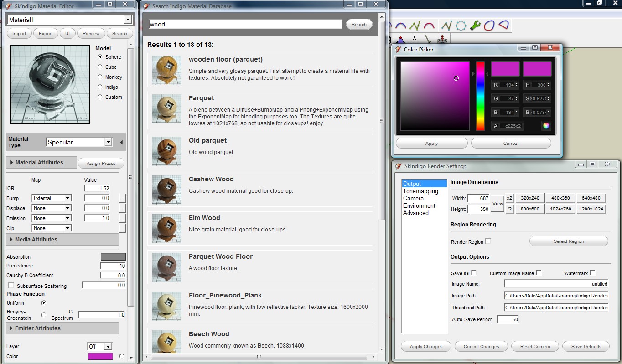The width and height of the screenshot is (622, 364).
Task: Click the rainbow hue slider strip
Action: coord(480,96)
